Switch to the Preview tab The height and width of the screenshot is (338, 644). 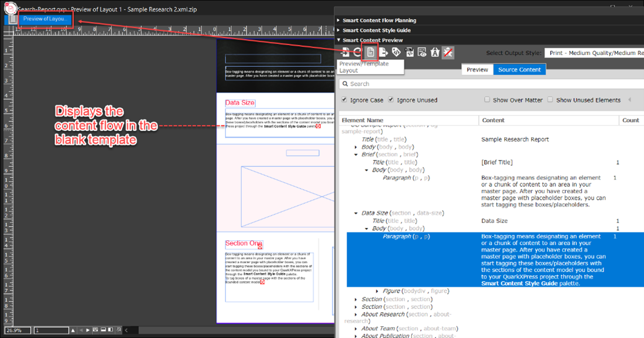(477, 70)
